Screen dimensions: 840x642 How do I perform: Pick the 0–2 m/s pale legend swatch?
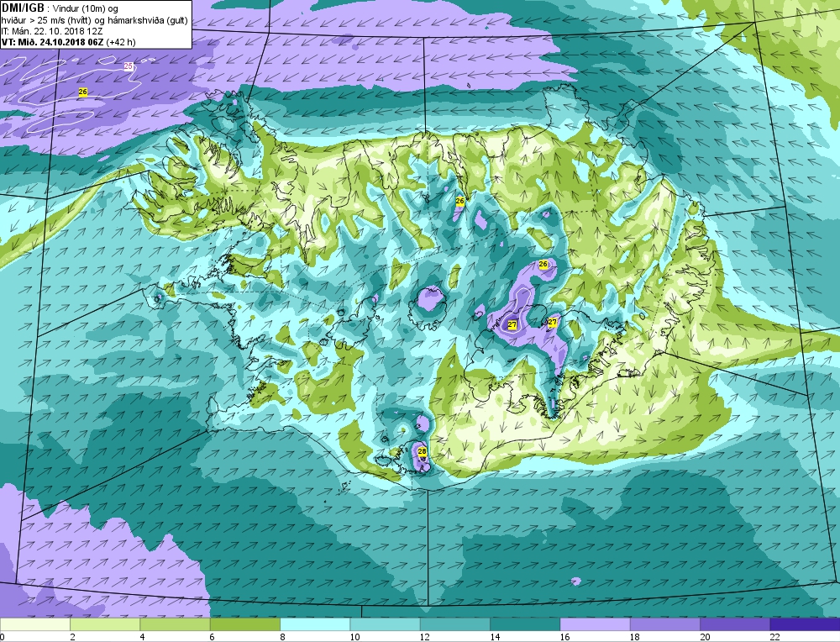point(34,624)
